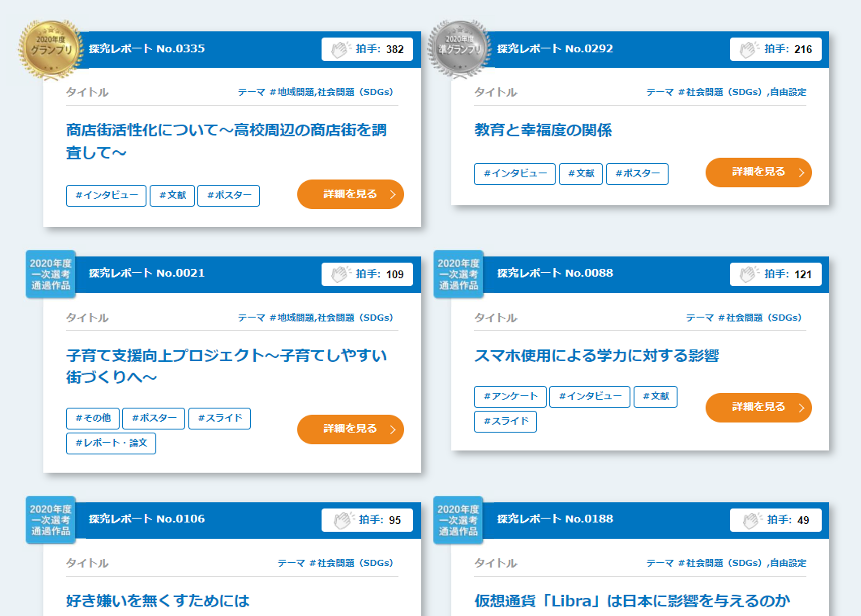
Task: Click the clap count 382 display
Action: [394, 49]
